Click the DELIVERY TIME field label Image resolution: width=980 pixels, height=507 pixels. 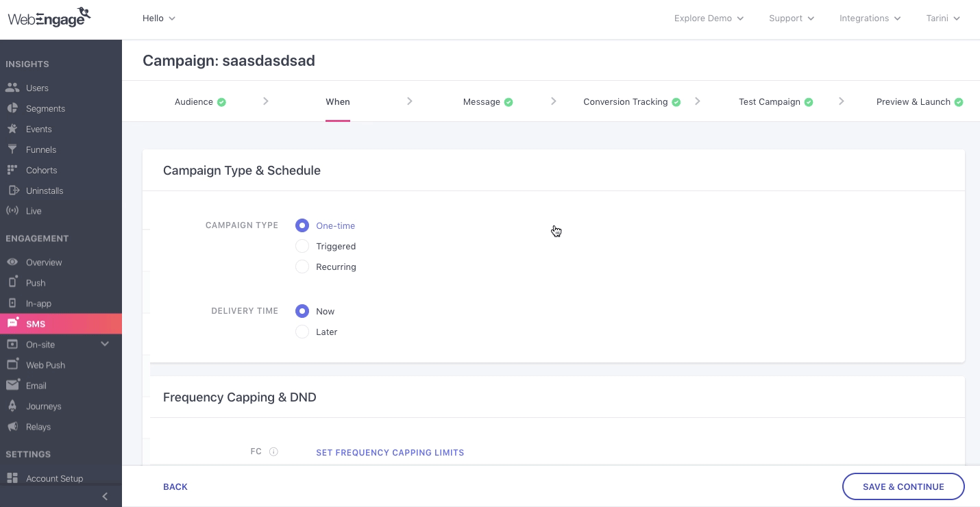[245, 310]
